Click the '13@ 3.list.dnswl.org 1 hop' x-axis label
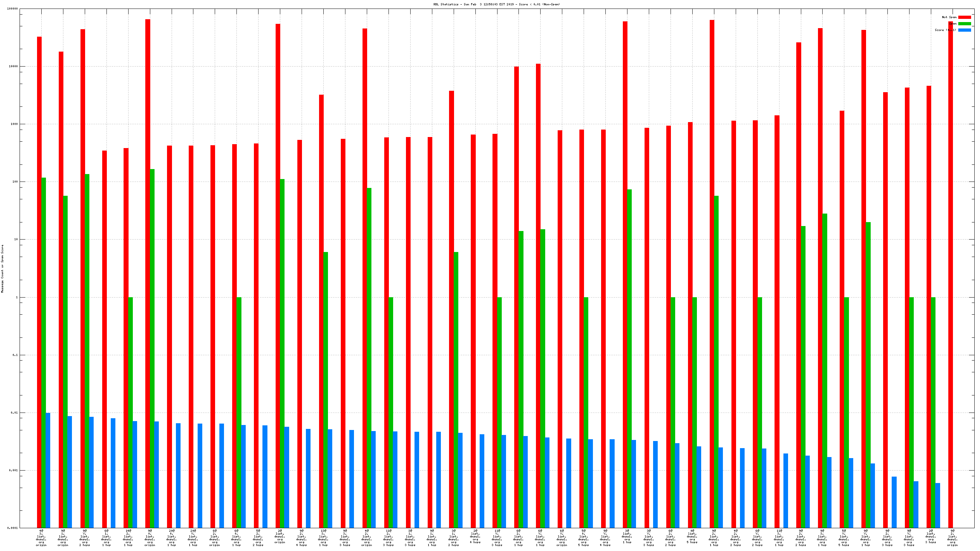The height and width of the screenshot is (551, 980). 323,538
